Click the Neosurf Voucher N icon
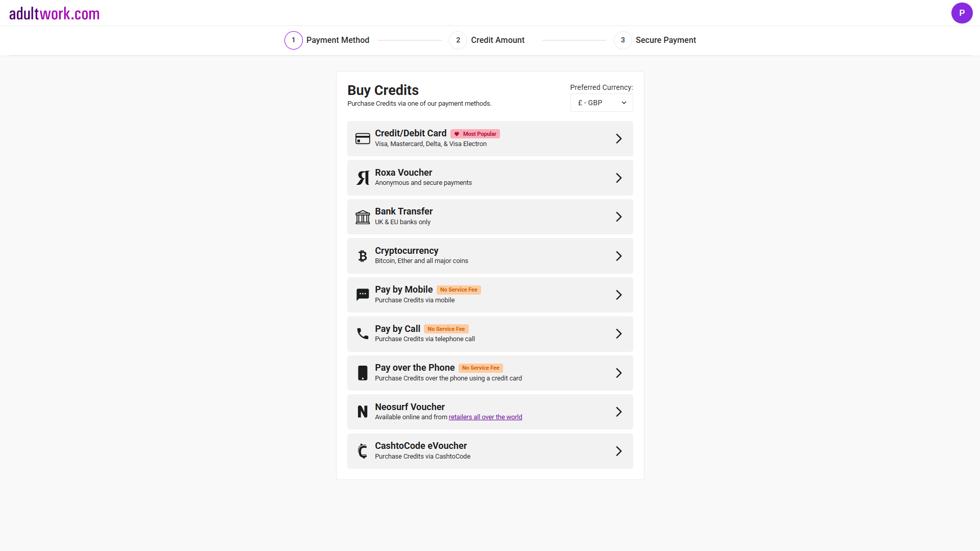 click(363, 412)
